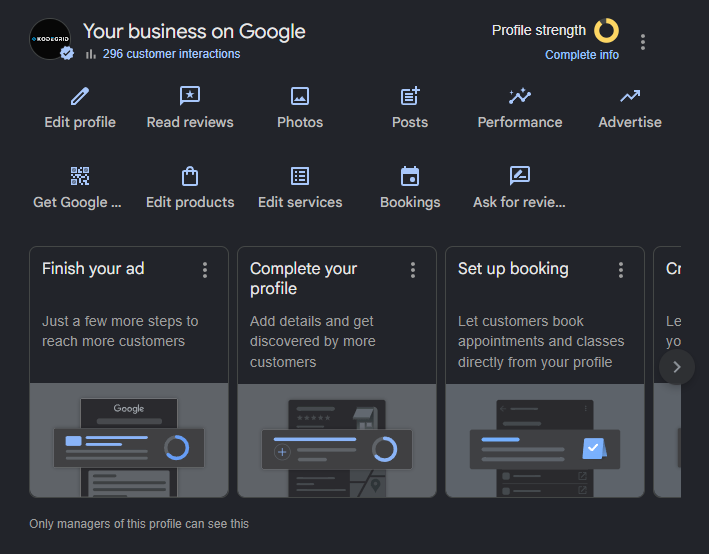
Task: Select the Performance label
Action: pyautogui.click(x=520, y=122)
